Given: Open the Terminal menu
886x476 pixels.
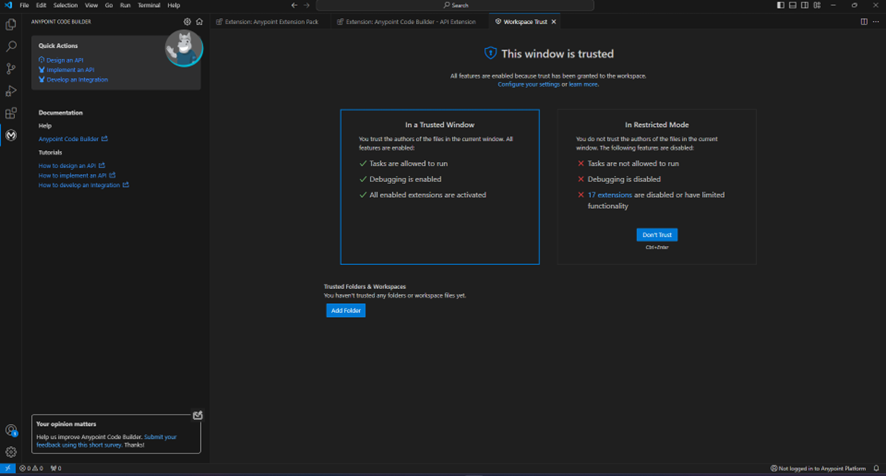Looking at the screenshot, I should 149,5.
